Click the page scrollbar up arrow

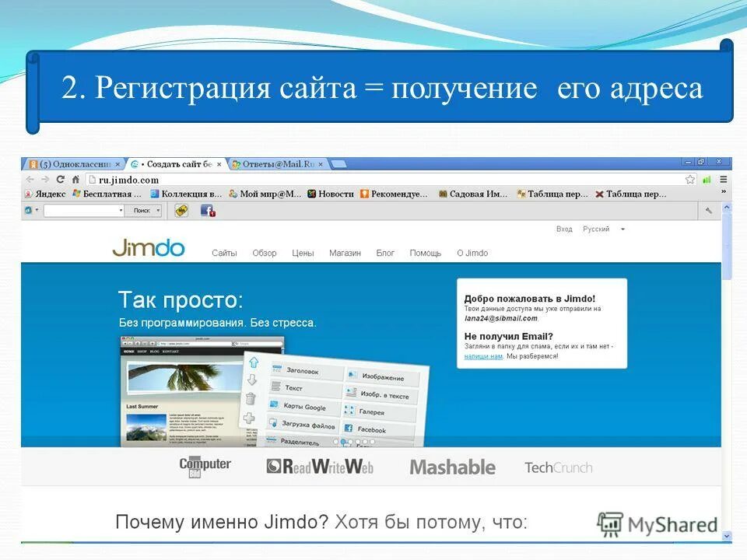727,207
